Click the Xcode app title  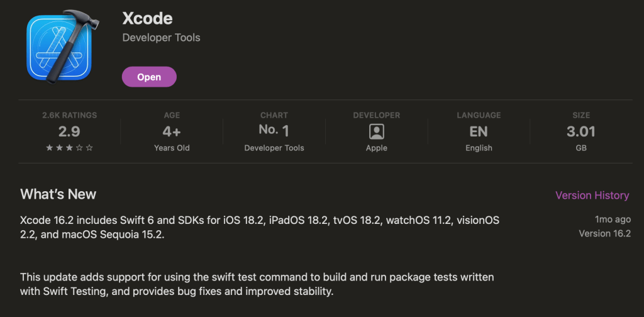(x=147, y=18)
